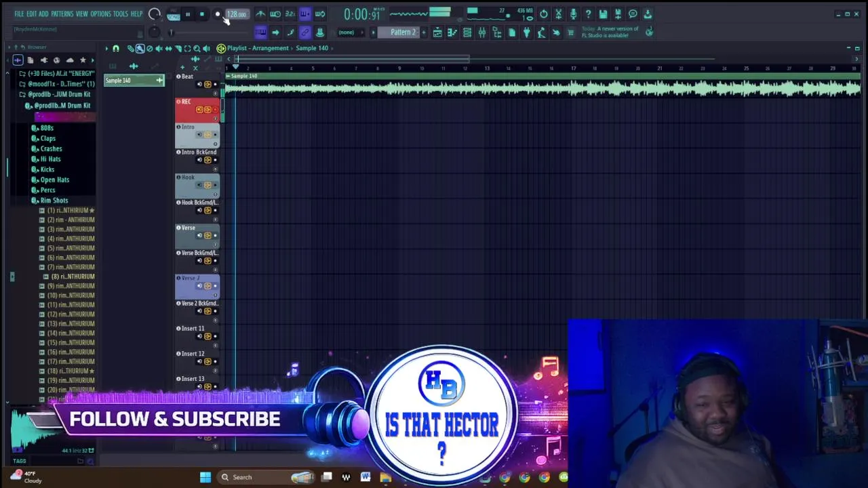The width and height of the screenshot is (868, 488).
Task: Pause playback with the transport pause button
Action: [188, 14]
